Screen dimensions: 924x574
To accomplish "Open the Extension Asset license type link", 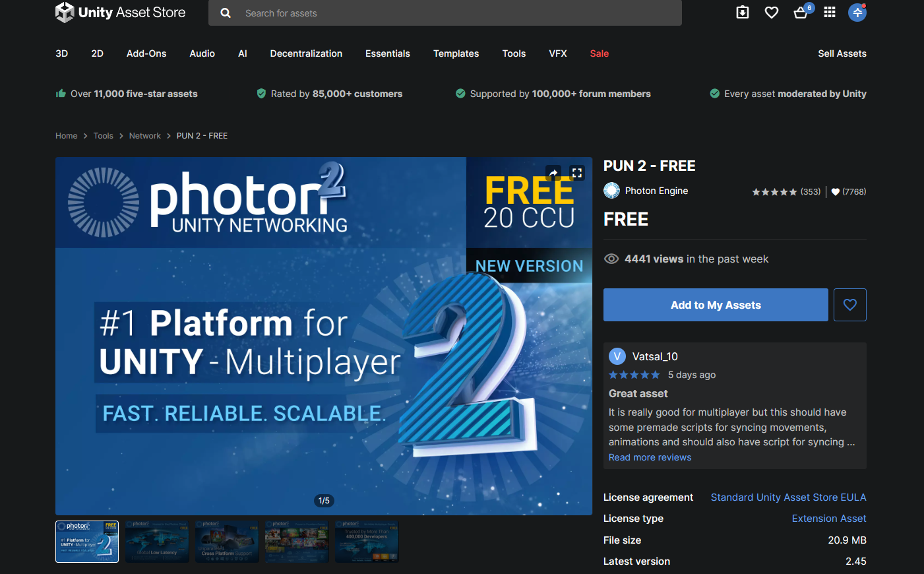I will pos(829,519).
